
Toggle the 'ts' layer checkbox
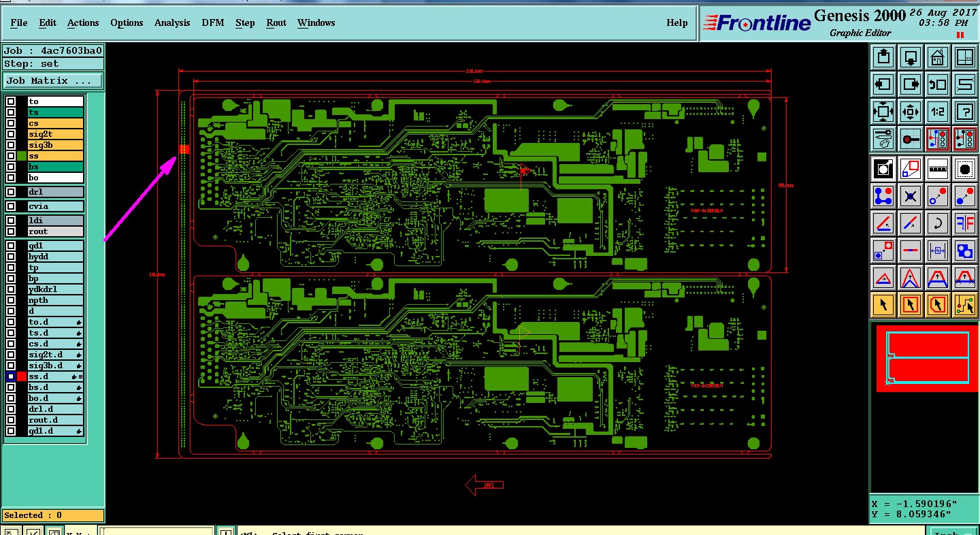click(11, 112)
